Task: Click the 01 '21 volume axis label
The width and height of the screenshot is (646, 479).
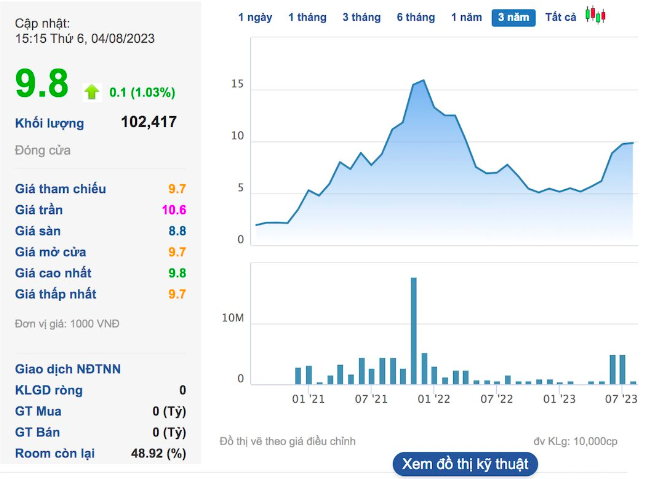Action: pyautogui.click(x=308, y=400)
